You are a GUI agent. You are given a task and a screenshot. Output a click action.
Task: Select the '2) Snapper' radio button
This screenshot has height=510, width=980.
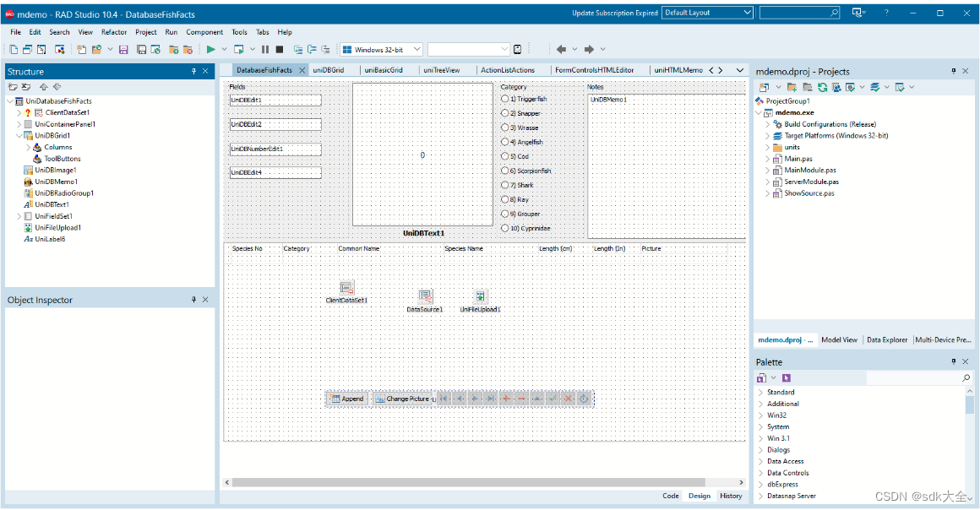505,113
